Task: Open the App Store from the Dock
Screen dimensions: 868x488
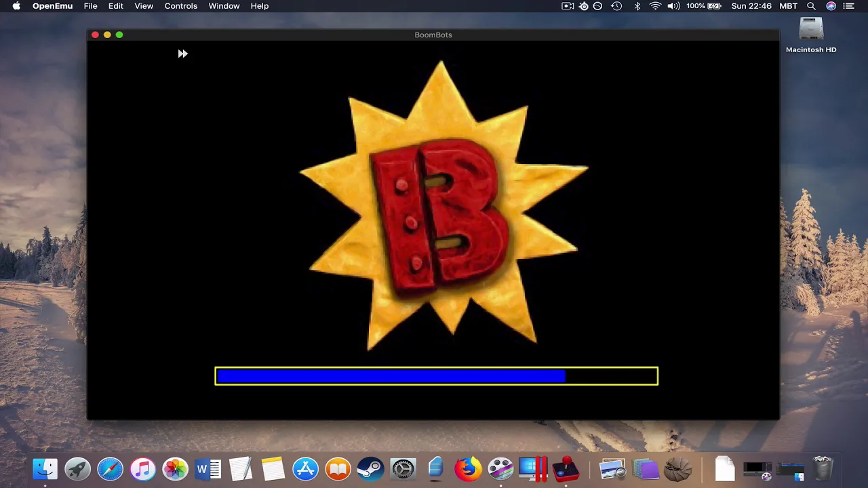Action: (x=306, y=468)
